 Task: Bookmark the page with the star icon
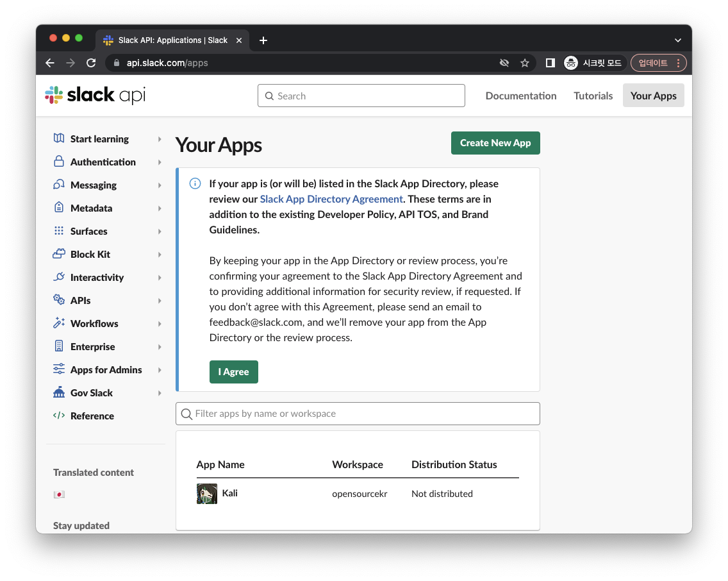(525, 63)
